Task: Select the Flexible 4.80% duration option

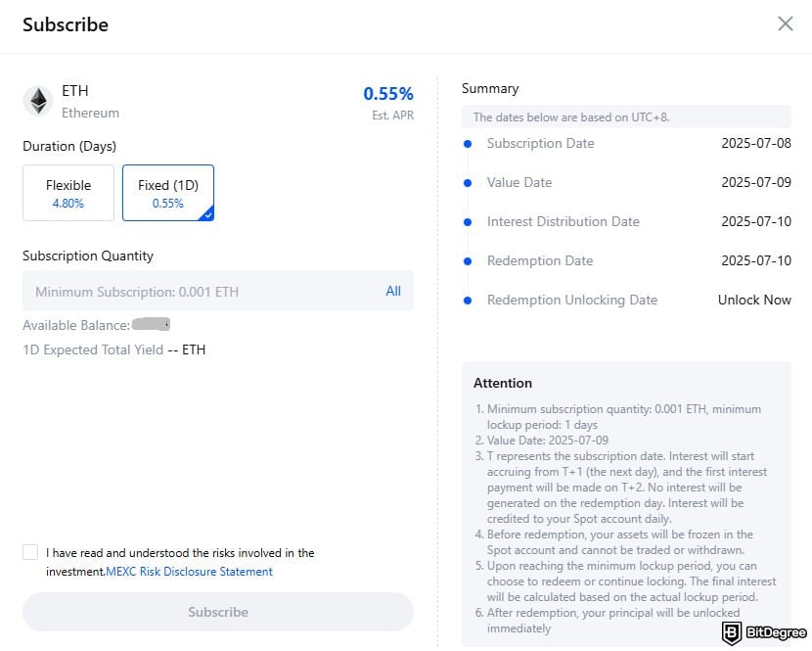Action: pos(68,193)
